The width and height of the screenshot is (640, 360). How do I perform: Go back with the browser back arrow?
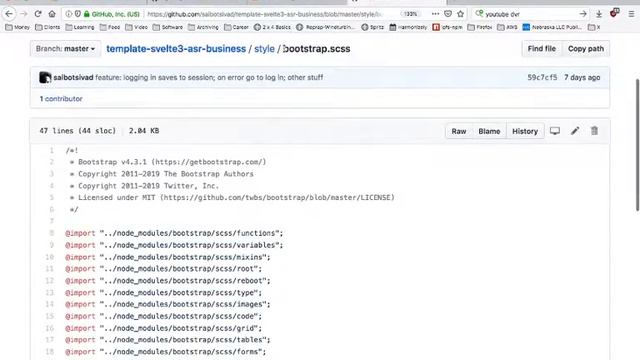tap(9, 14)
